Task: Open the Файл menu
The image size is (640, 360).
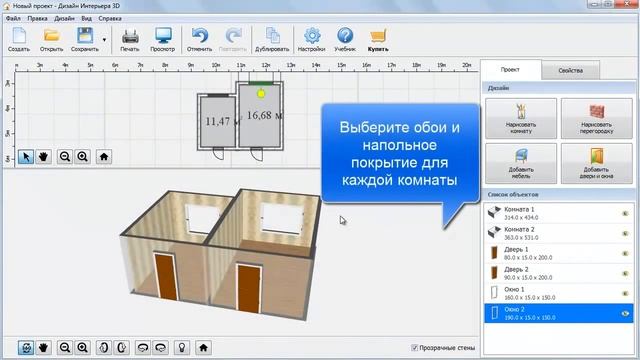Action: 13,18
